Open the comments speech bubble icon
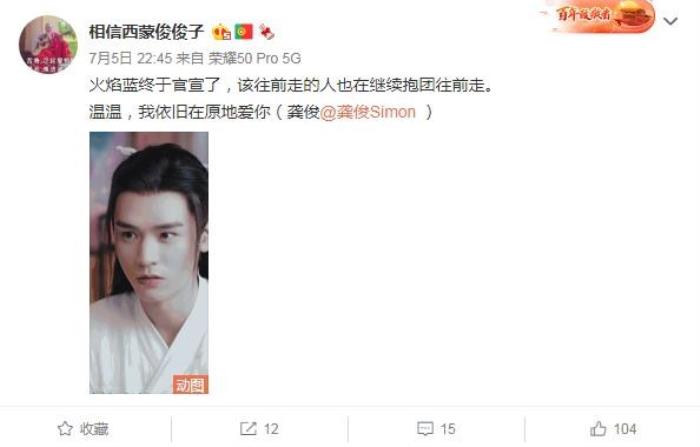 click(425, 429)
